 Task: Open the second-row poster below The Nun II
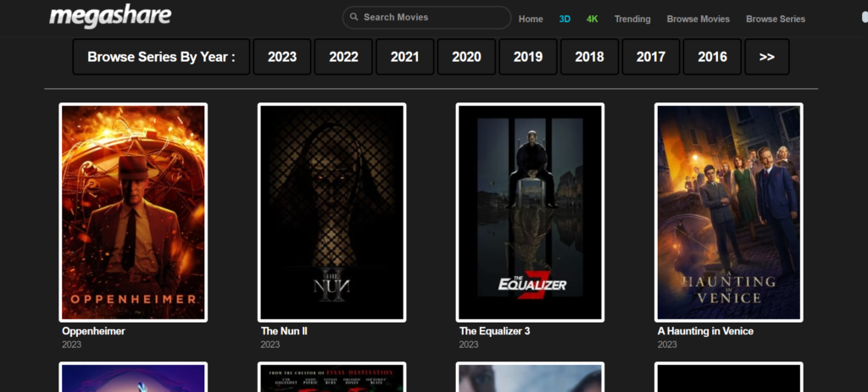pyautogui.click(x=331, y=377)
